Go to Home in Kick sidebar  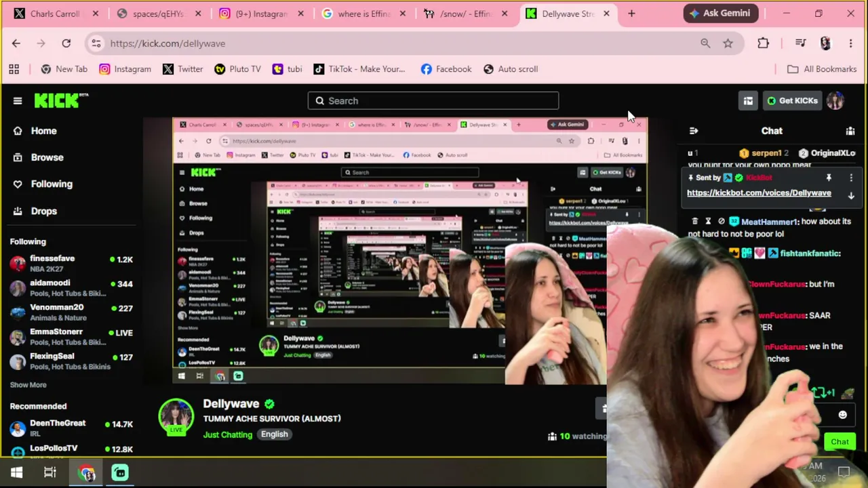tap(35, 131)
